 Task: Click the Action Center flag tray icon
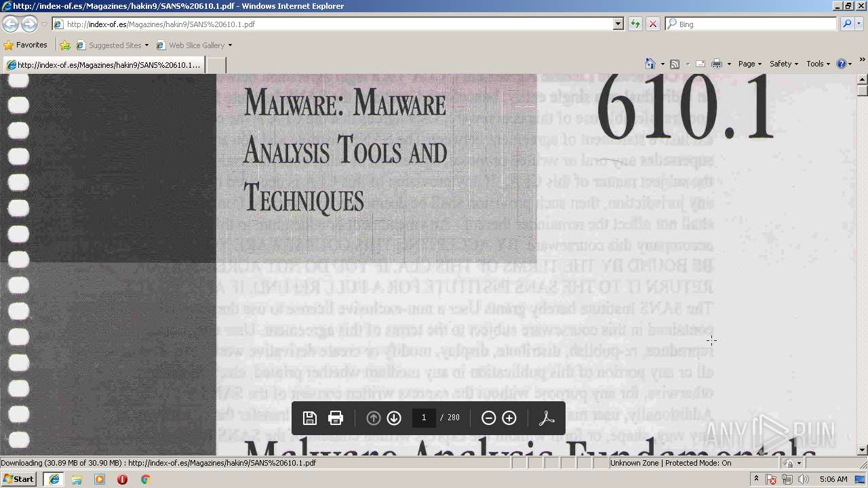771,479
